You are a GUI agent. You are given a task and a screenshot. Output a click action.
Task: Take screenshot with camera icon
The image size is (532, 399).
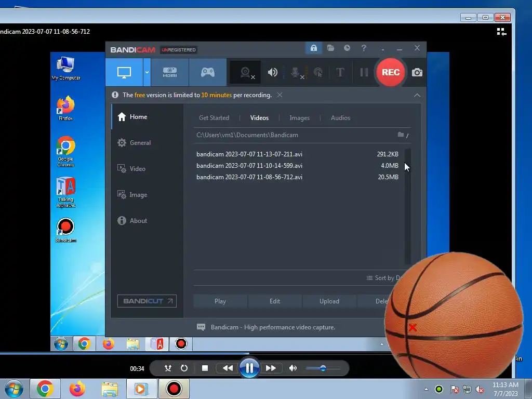tap(417, 72)
